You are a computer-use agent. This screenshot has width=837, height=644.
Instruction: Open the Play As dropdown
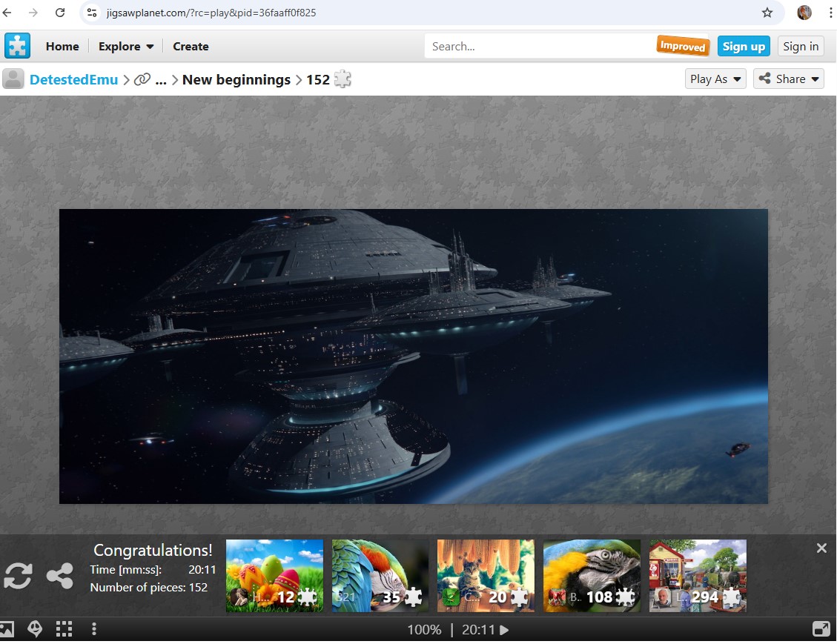click(715, 79)
